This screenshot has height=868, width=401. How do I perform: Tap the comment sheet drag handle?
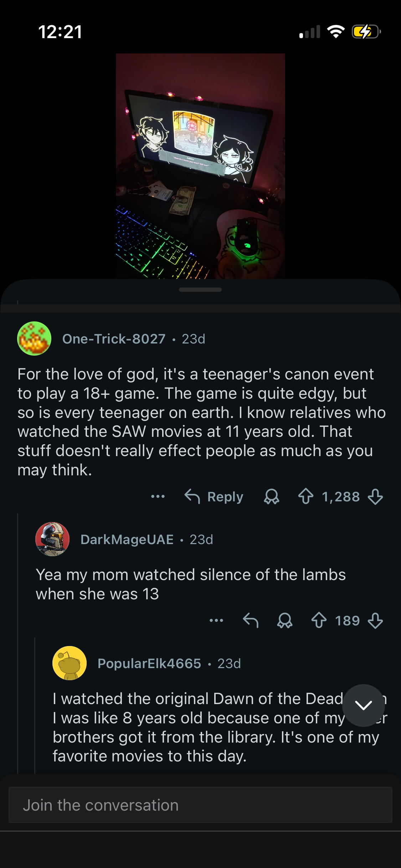coord(200,290)
